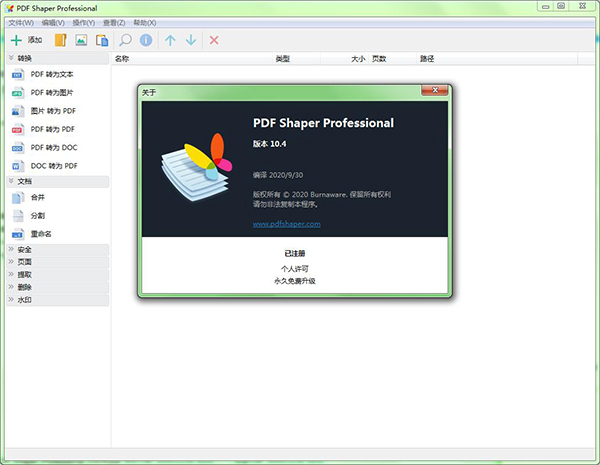Click 永久免费升级 text

click(x=295, y=281)
